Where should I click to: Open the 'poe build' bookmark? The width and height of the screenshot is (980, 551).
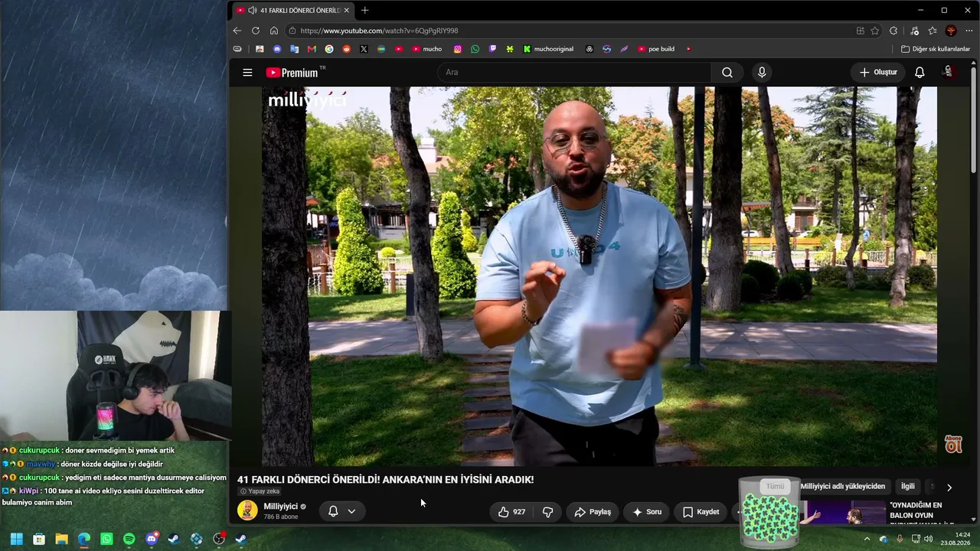tap(656, 49)
